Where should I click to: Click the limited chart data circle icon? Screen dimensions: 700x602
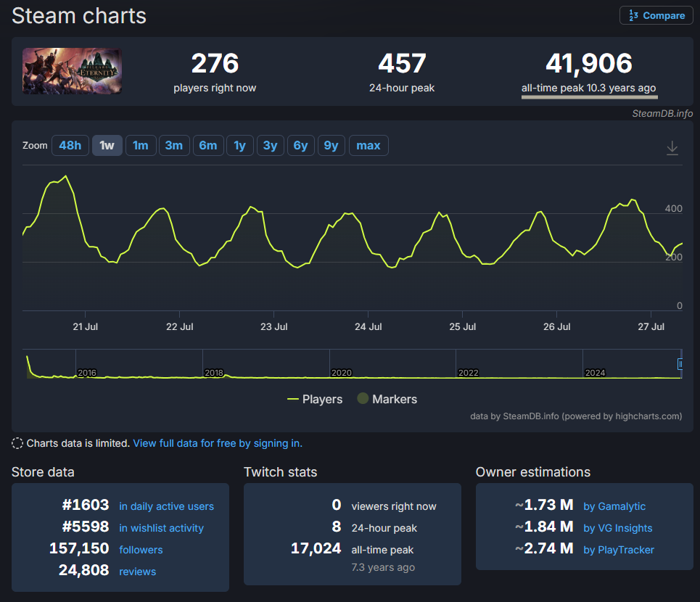[x=17, y=443]
